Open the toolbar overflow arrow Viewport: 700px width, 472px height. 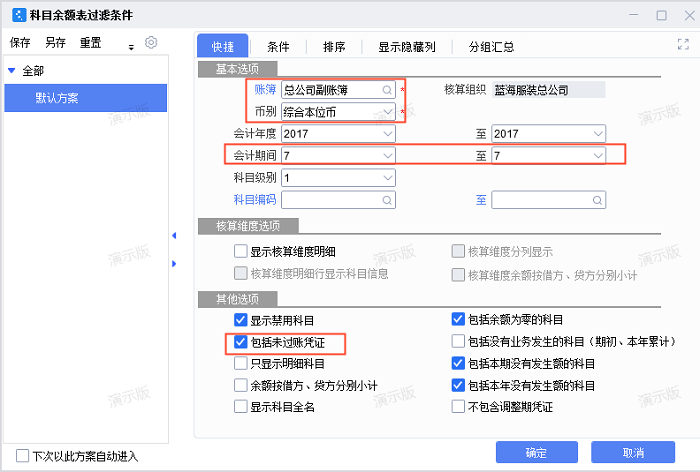pyautogui.click(x=131, y=46)
